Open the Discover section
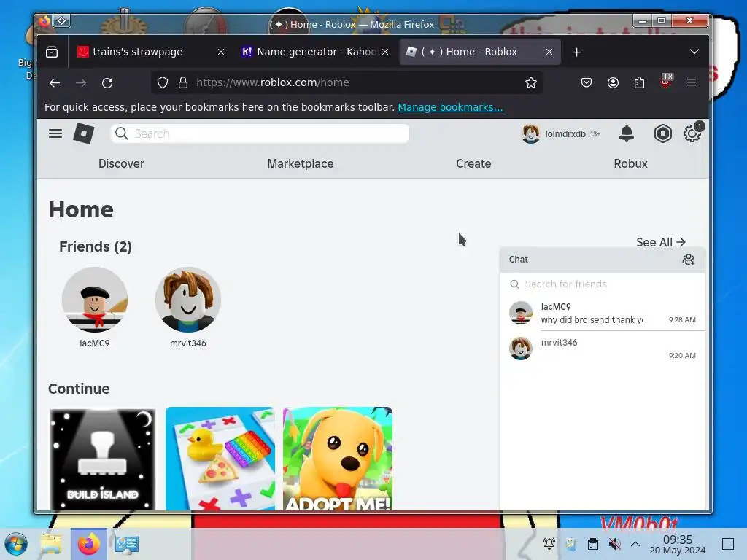The height and width of the screenshot is (560, 747). [121, 163]
